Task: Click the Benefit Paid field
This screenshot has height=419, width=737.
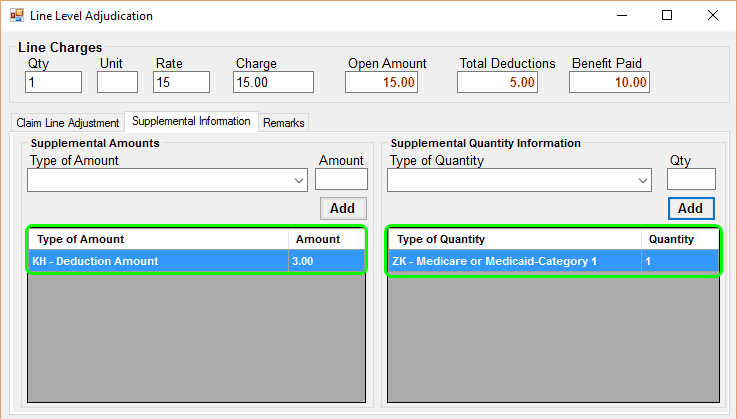Action: tap(611, 82)
